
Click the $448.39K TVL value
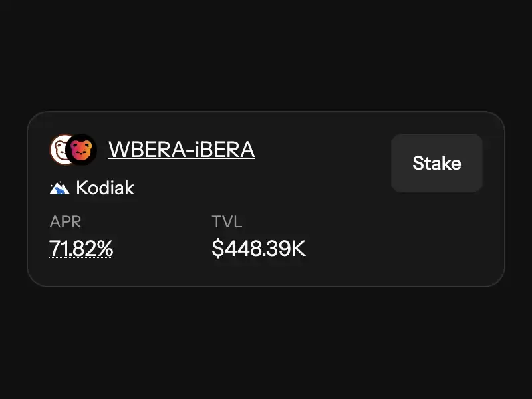(259, 248)
